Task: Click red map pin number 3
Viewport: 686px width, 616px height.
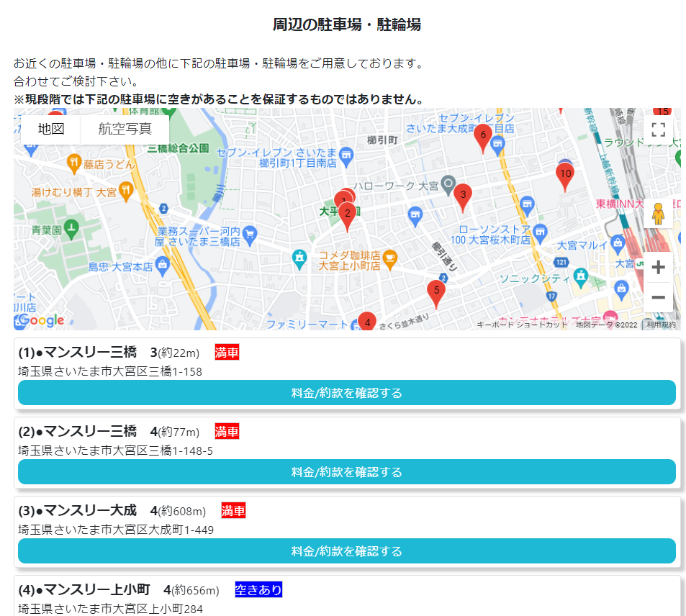Action: click(x=463, y=197)
